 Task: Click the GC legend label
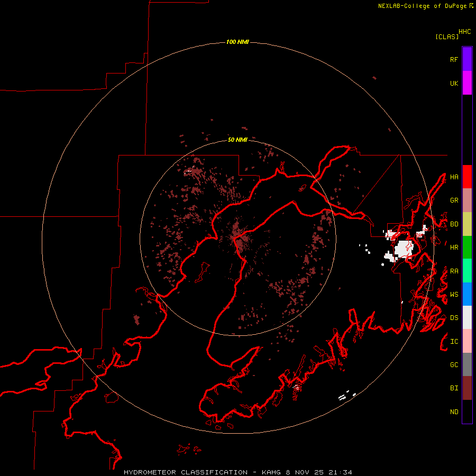click(x=454, y=365)
